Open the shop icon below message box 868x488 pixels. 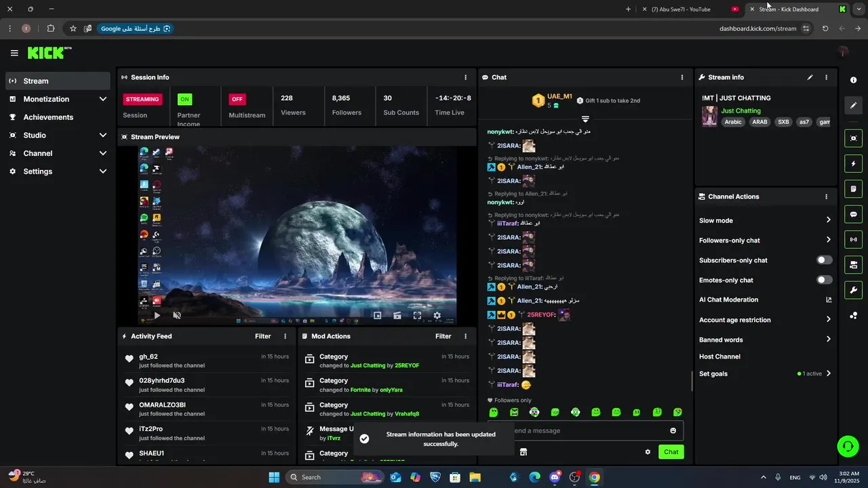click(x=523, y=452)
